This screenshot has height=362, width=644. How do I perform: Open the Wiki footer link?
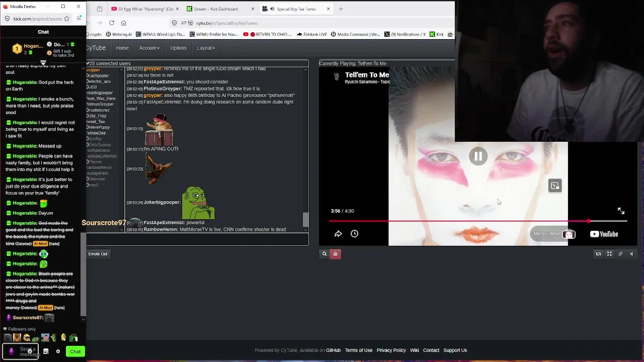(x=414, y=350)
